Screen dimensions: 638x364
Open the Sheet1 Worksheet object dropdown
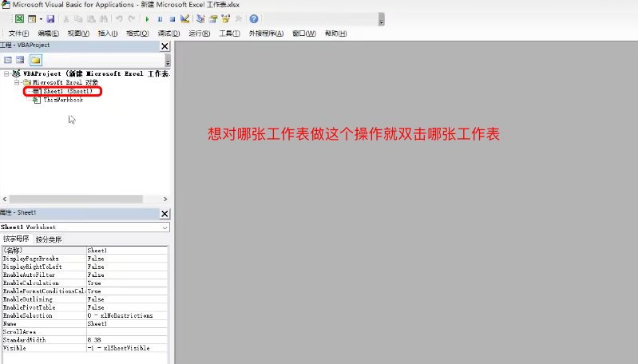tap(164, 227)
